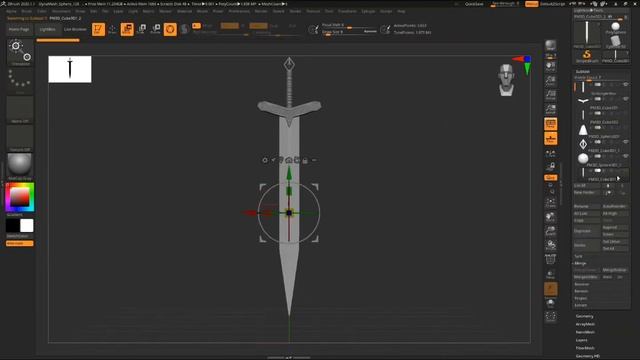Click the gizmo home Mesh to Axis icon
Image resolution: width=640 pixels, height=360 pixels.
click(x=289, y=160)
